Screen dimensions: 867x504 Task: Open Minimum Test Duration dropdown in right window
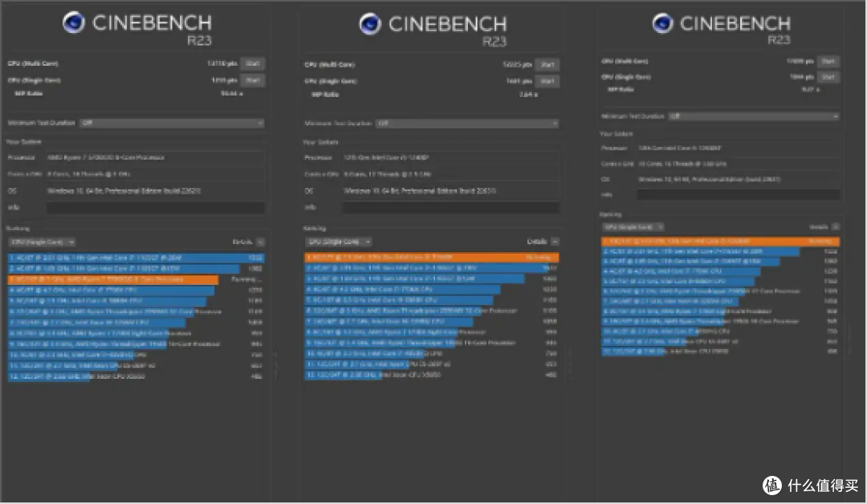(754, 116)
